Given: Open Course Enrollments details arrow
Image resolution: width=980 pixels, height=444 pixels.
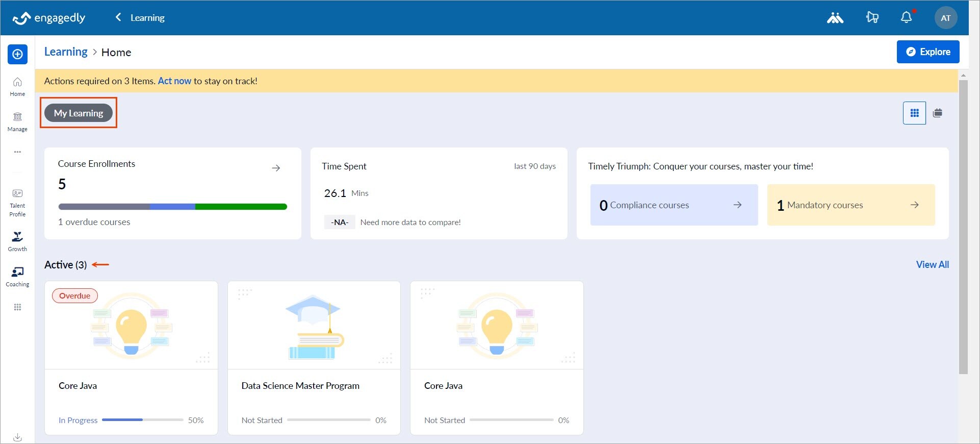Looking at the screenshot, I should tap(276, 168).
